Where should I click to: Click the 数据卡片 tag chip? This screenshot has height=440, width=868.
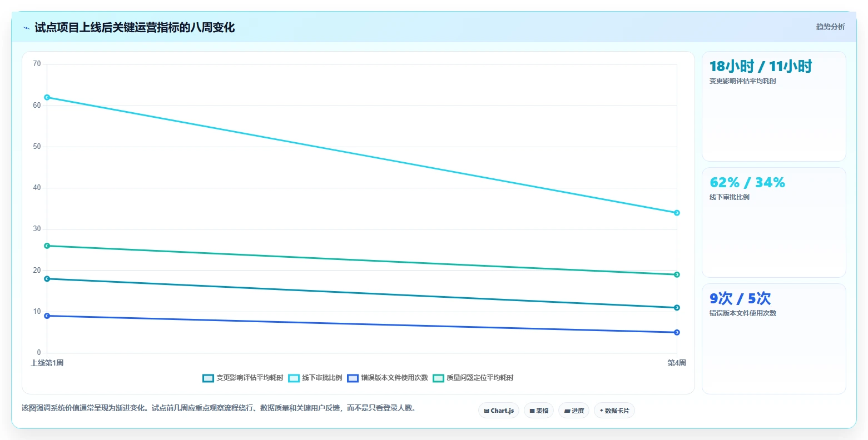[x=614, y=411]
